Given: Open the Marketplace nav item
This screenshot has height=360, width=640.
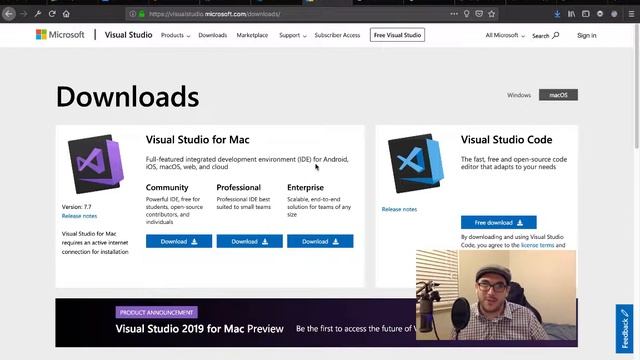Looking at the screenshot, I should point(252,36).
